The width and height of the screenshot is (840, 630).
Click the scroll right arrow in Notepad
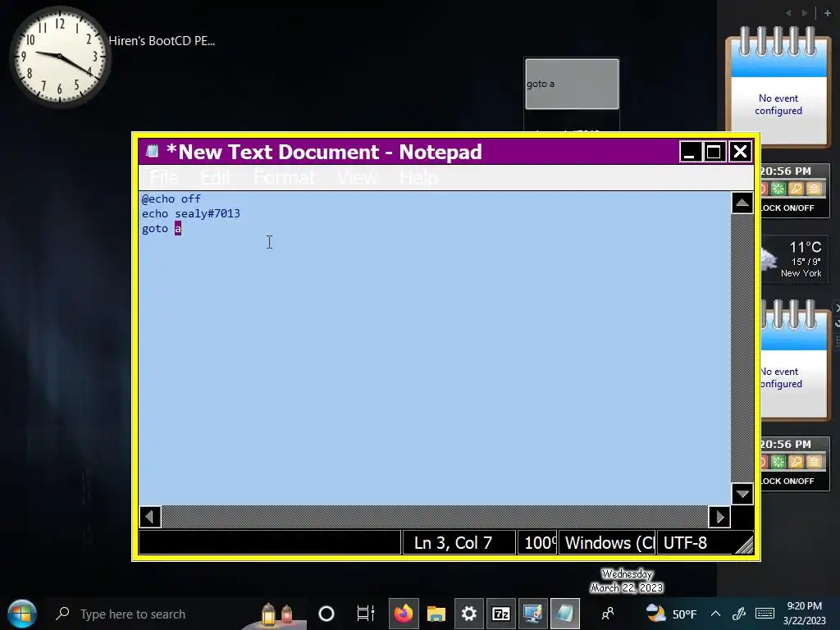719,517
